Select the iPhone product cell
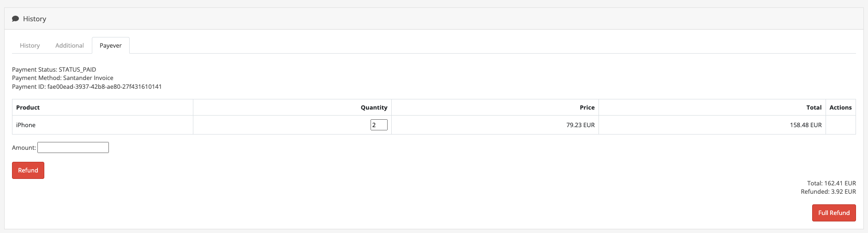The width and height of the screenshot is (868, 233). point(102,125)
